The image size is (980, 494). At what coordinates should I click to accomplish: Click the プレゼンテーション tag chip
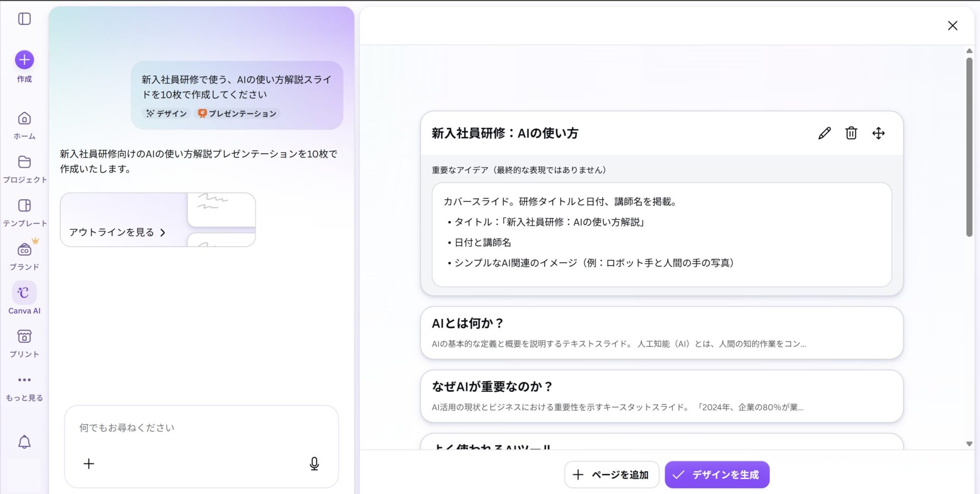pyautogui.click(x=237, y=113)
